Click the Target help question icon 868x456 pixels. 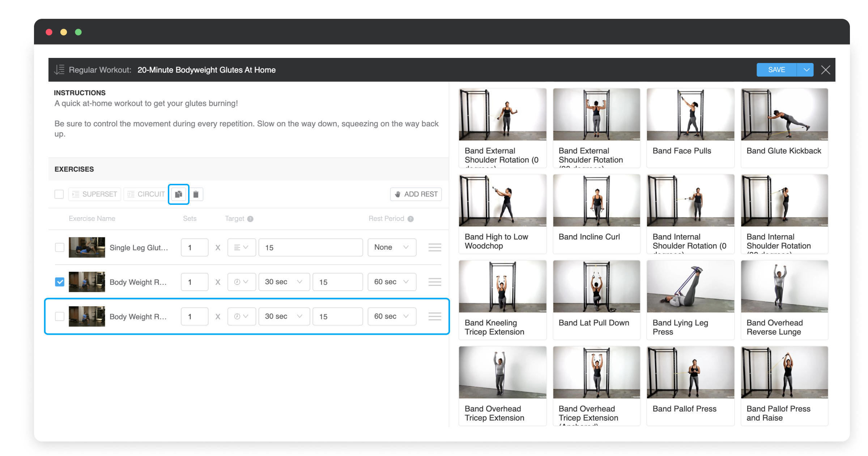(250, 219)
